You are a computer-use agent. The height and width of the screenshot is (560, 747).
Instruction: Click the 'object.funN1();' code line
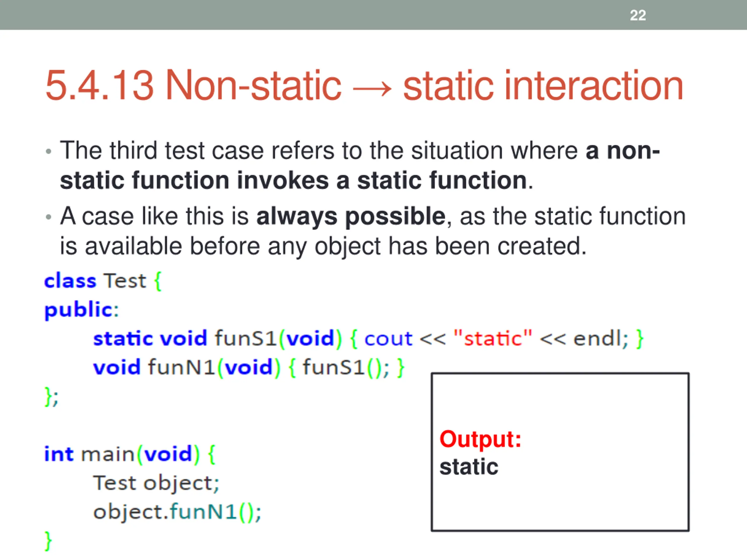point(177,512)
